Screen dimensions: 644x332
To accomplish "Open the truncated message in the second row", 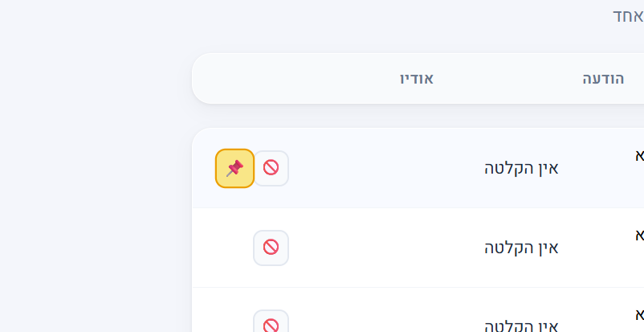I will (639, 235).
